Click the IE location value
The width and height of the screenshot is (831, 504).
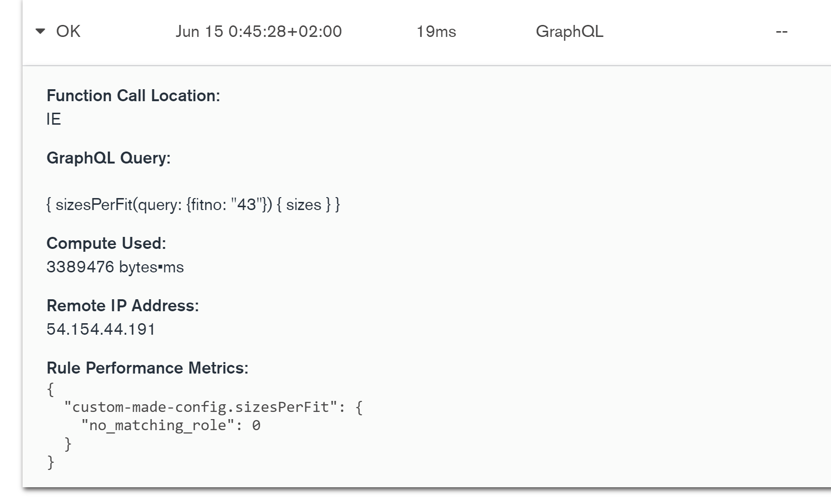[x=53, y=120]
